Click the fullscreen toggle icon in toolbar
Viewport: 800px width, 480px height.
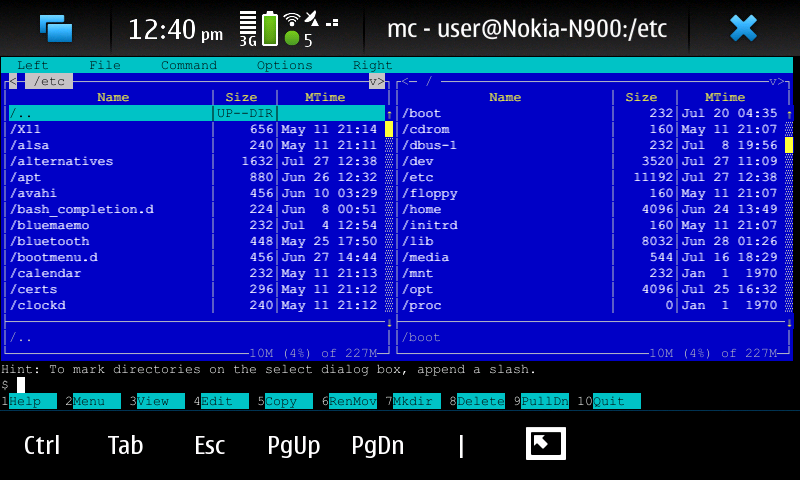(545, 444)
